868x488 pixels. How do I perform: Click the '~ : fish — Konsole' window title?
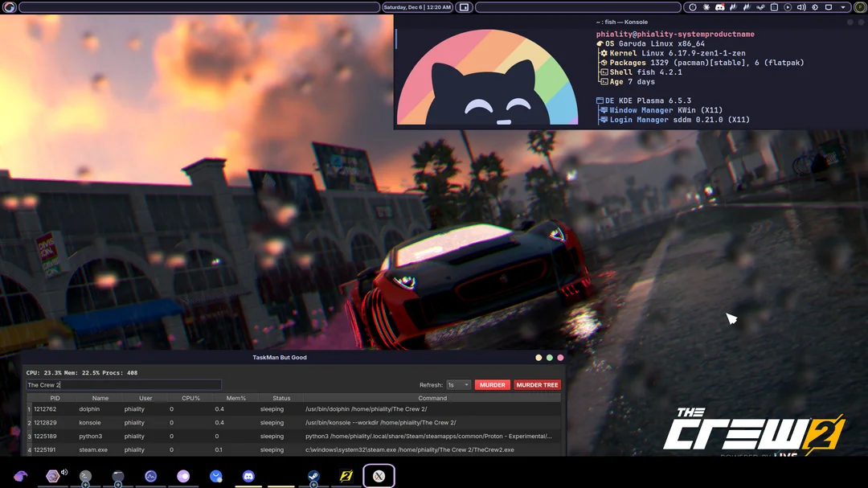[x=621, y=23]
